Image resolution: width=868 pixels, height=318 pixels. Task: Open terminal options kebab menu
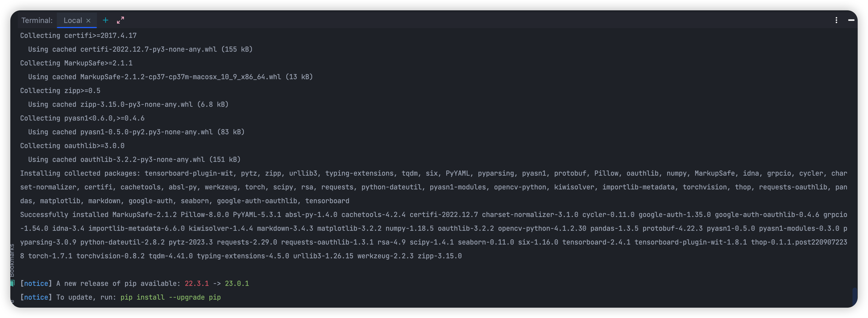[836, 20]
